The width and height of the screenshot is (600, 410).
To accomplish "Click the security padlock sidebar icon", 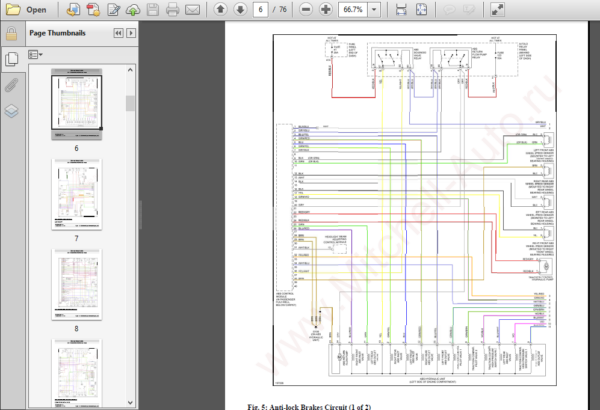I will (11, 33).
